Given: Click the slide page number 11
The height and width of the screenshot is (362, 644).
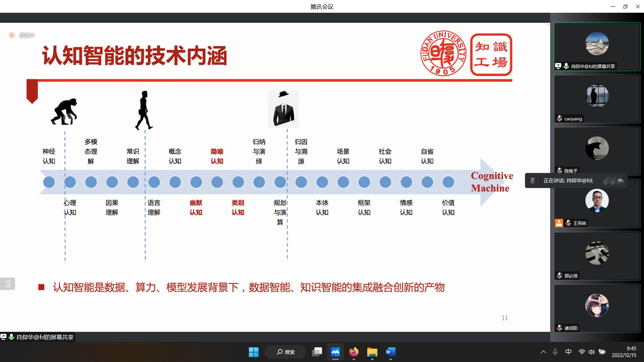Looking at the screenshot, I should click(504, 318).
